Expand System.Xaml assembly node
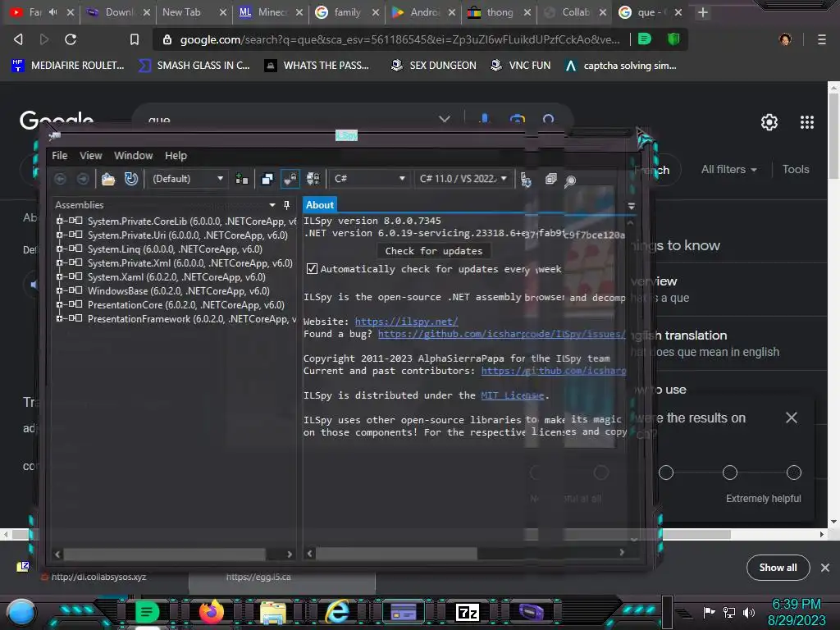This screenshot has width=840, height=630. tap(59, 276)
